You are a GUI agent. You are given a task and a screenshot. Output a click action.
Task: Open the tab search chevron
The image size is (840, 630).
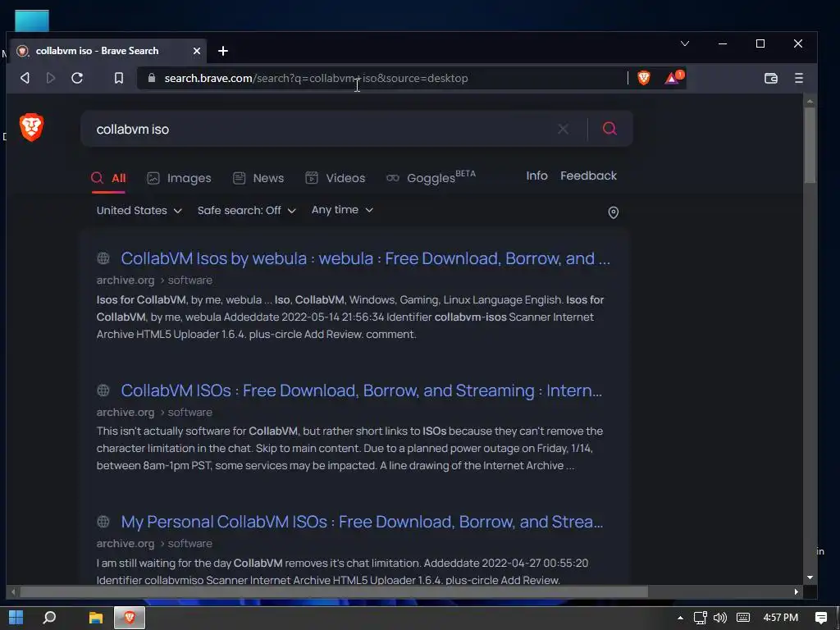(x=685, y=43)
